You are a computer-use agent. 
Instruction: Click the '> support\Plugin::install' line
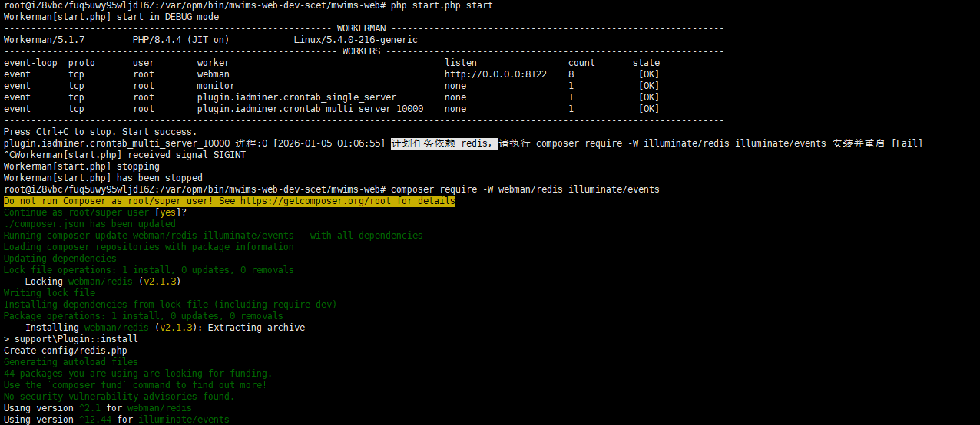pos(71,339)
